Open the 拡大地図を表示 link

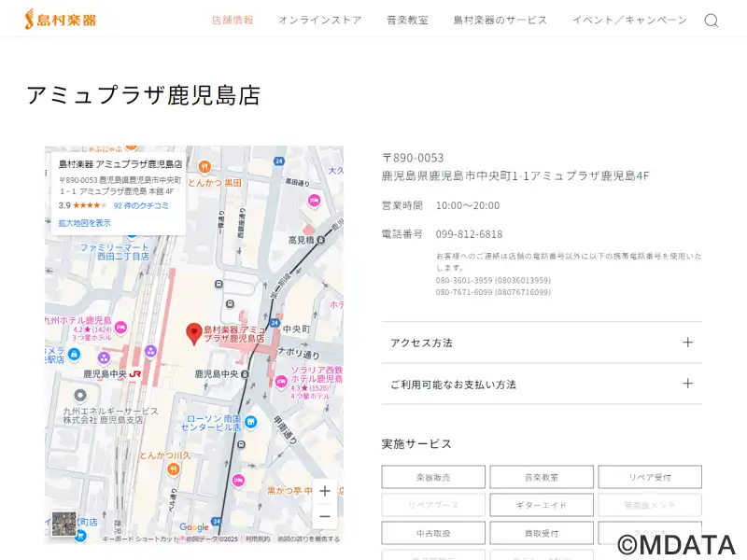pyautogui.click(x=85, y=223)
